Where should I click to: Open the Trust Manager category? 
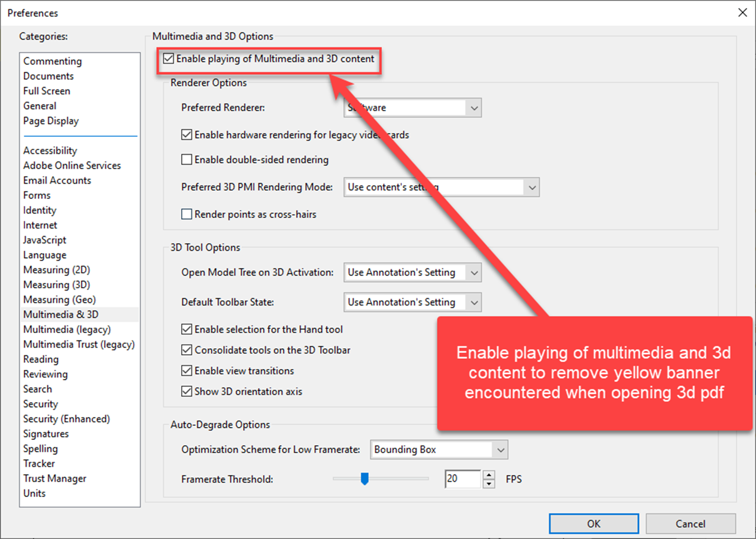click(54, 478)
